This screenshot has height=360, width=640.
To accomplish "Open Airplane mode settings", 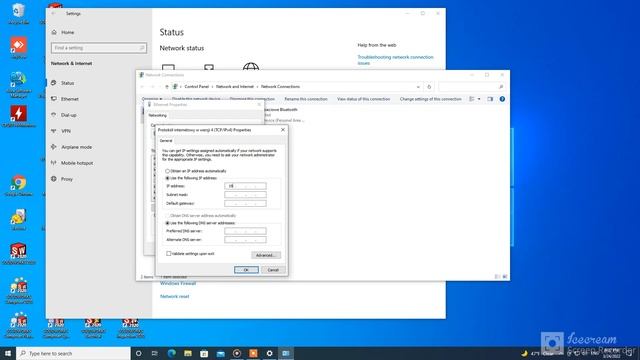I will tap(76, 147).
